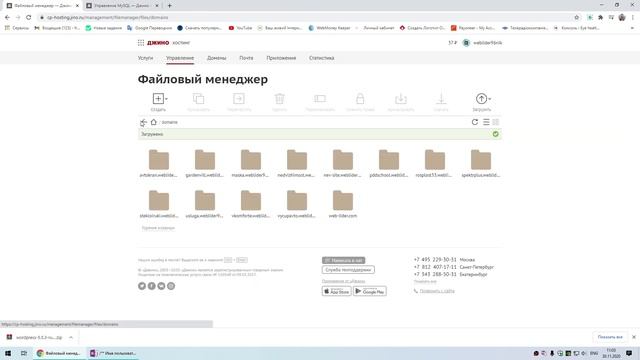Image resolution: width=640 pixels, height=360 pixels.
Task: Refresh the file list
Action: coord(475,122)
